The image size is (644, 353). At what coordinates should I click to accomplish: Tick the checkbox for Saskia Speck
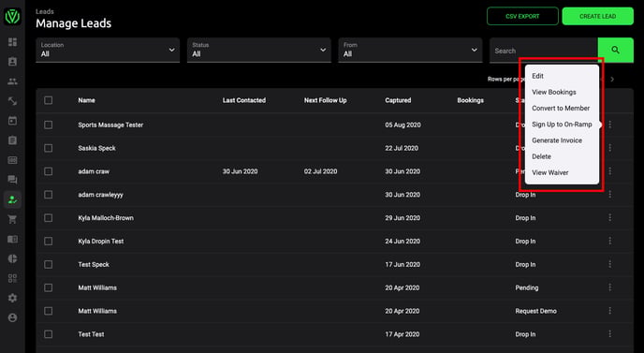point(49,148)
